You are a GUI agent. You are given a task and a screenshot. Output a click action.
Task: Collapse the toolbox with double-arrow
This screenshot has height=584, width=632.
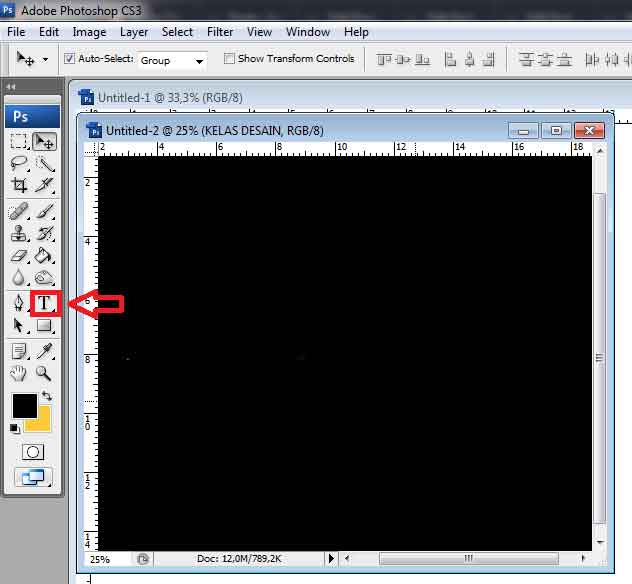[10, 87]
